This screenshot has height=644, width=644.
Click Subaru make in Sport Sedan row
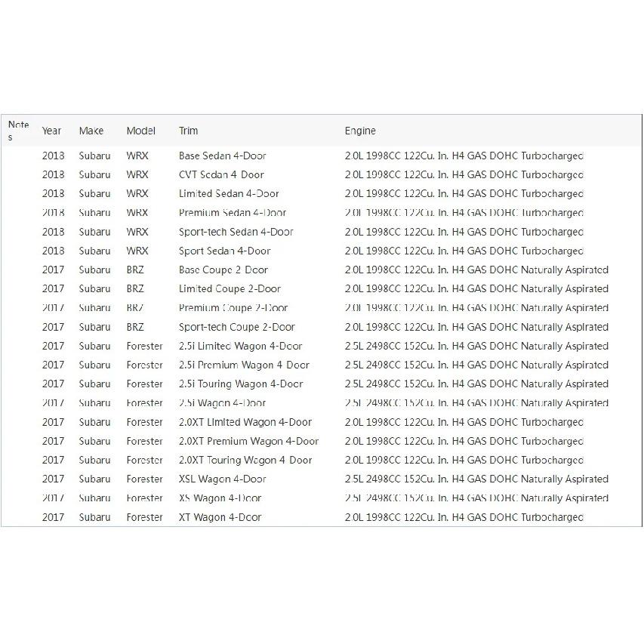pos(94,251)
